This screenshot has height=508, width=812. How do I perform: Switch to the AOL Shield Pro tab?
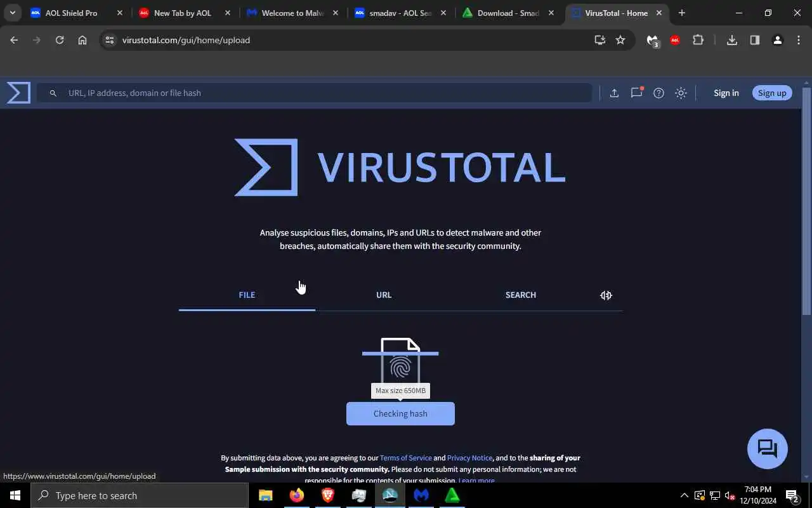click(x=77, y=13)
